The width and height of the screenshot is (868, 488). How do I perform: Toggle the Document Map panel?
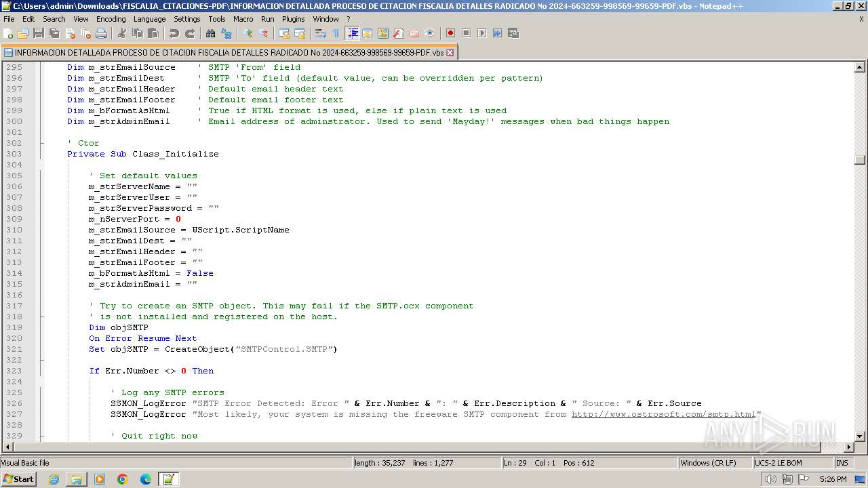[x=383, y=33]
